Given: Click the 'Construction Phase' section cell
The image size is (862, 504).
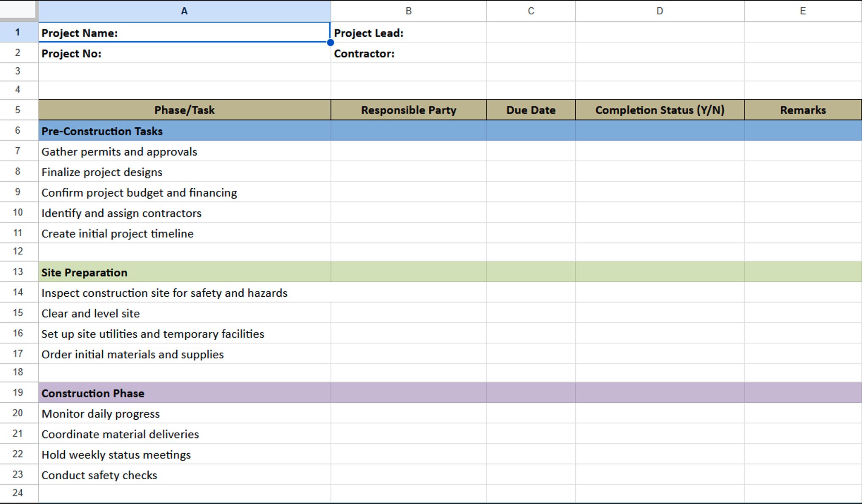Looking at the screenshot, I should (x=184, y=392).
